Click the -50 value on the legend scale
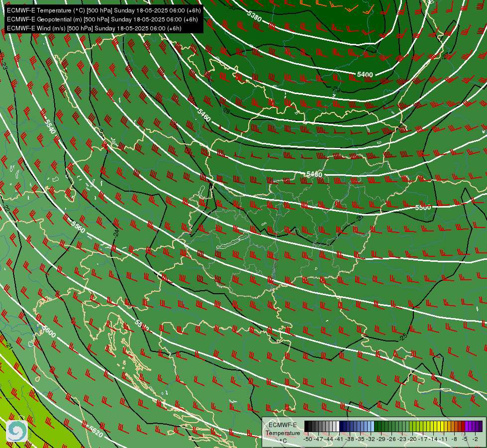This screenshot has width=487, height=448. [308, 439]
